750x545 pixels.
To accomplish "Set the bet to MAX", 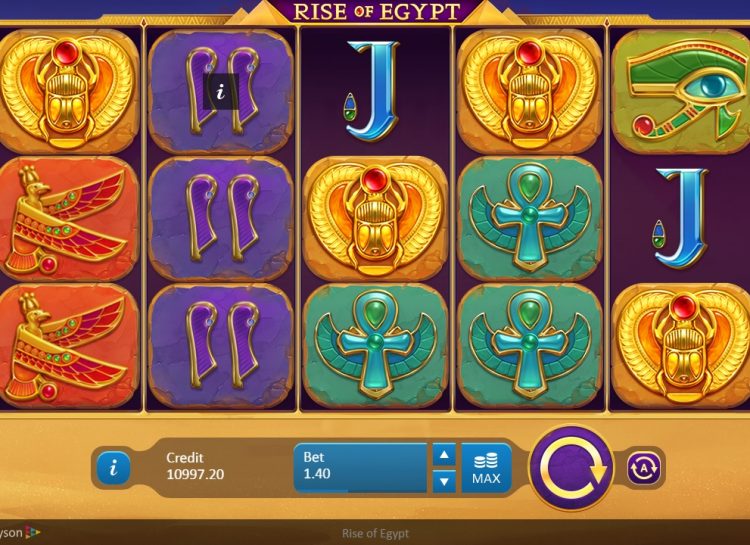I will [x=486, y=468].
